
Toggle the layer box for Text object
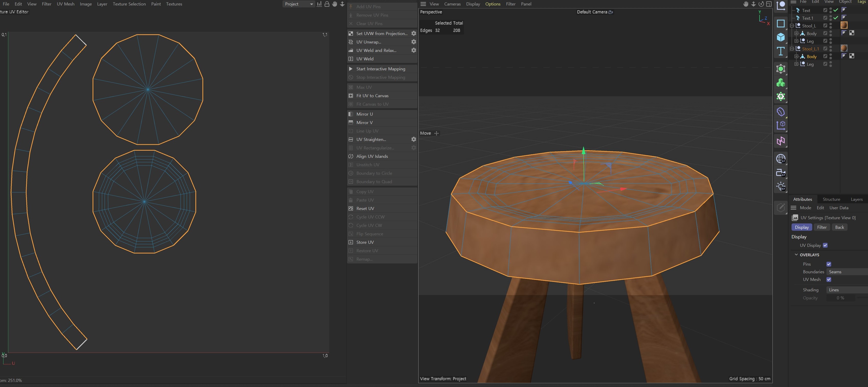pyautogui.click(x=825, y=10)
